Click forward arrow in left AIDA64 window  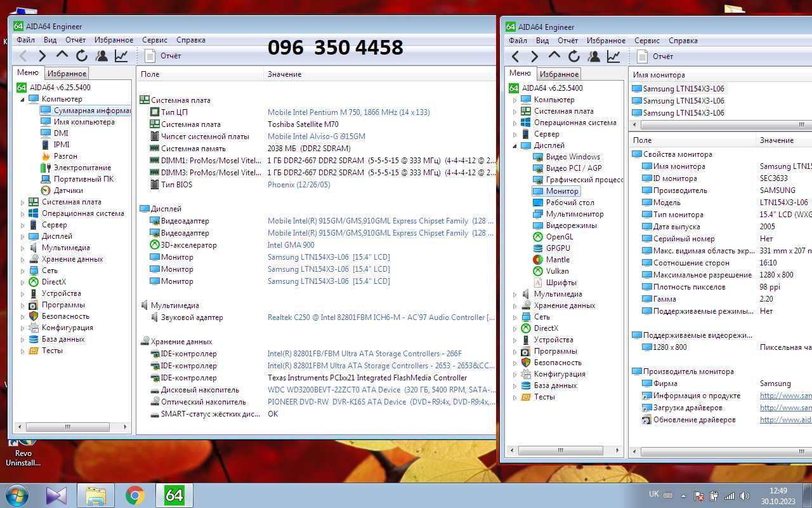point(43,56)
